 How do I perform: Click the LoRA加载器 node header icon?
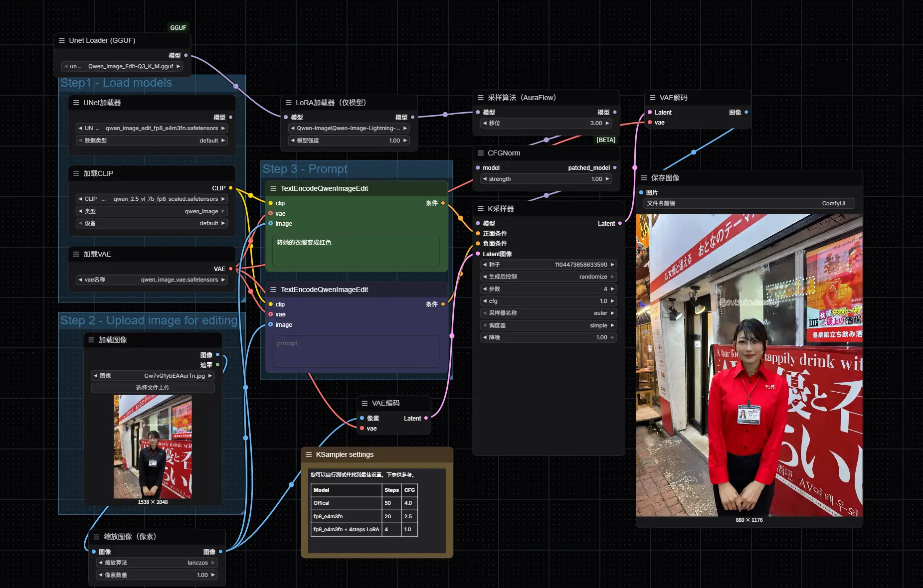click(x=288, y=103)
